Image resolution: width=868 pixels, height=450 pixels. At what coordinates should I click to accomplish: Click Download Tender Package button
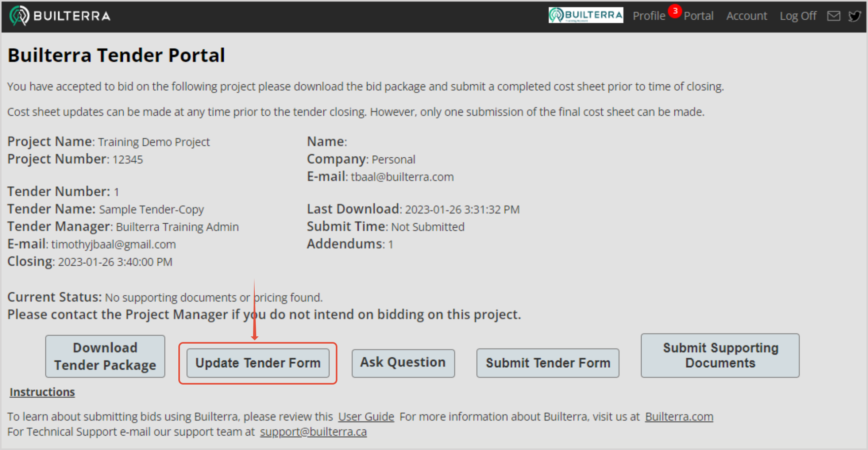105,356
